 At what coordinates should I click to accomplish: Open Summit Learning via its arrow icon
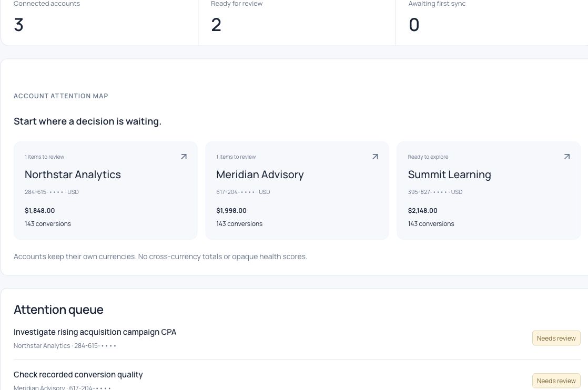pos(566,157)
